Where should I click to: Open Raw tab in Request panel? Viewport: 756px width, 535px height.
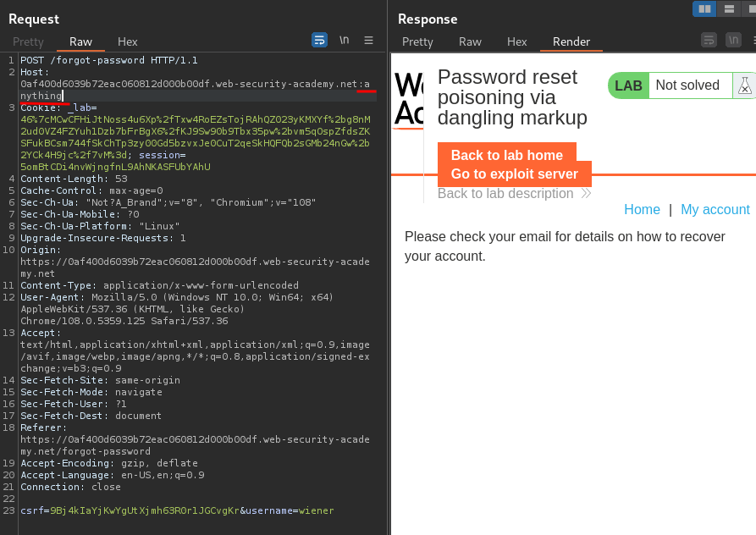(80, 42)
